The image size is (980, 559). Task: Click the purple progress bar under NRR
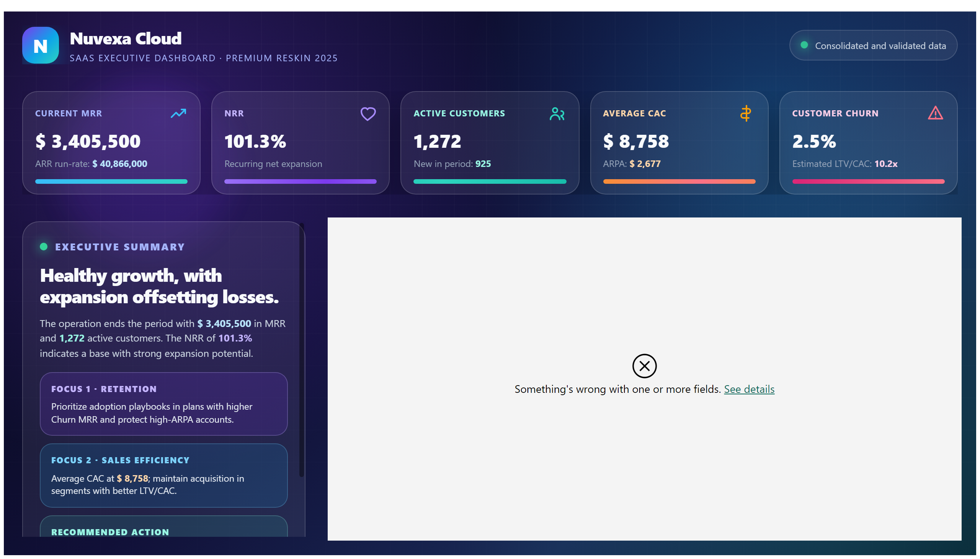[300, 181]
